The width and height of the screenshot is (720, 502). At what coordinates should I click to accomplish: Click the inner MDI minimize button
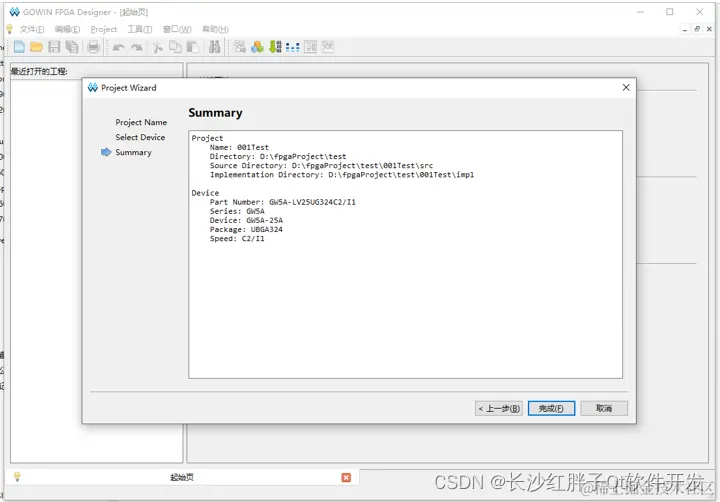(x=685, y=29)
